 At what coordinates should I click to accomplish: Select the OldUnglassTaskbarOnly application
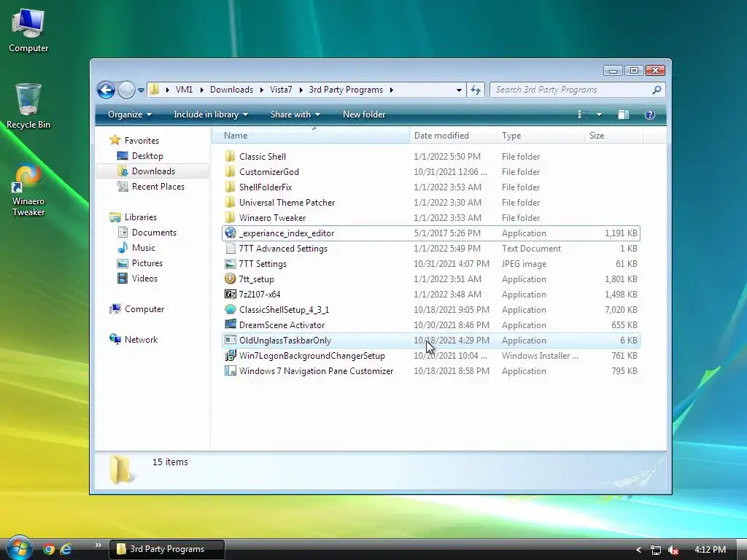coord(431,340)
